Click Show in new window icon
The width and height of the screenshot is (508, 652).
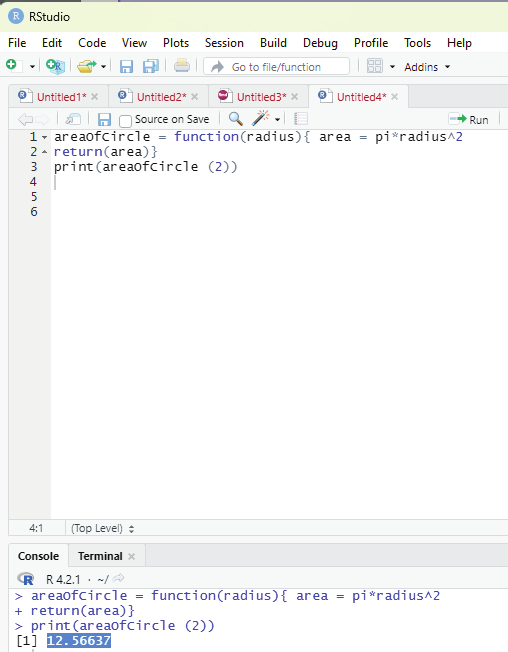(73, 120)
